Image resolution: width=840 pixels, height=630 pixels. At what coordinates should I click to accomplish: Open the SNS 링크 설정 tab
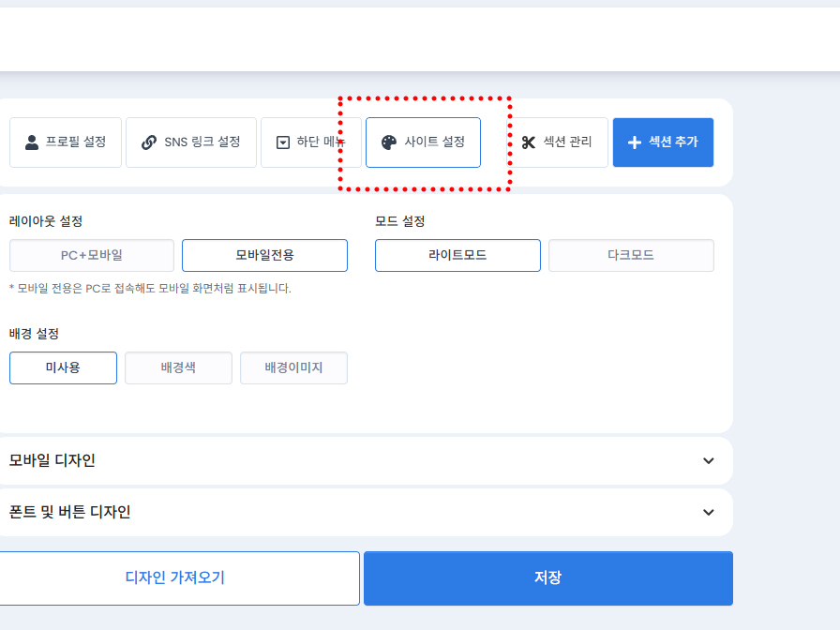pyautogui.click(x=190, y=142)
